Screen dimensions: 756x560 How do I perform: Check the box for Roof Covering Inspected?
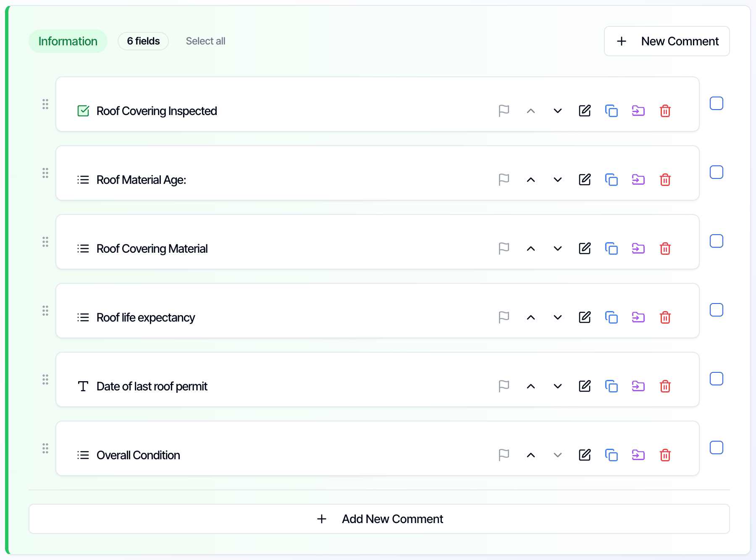(x=717, y=103)
